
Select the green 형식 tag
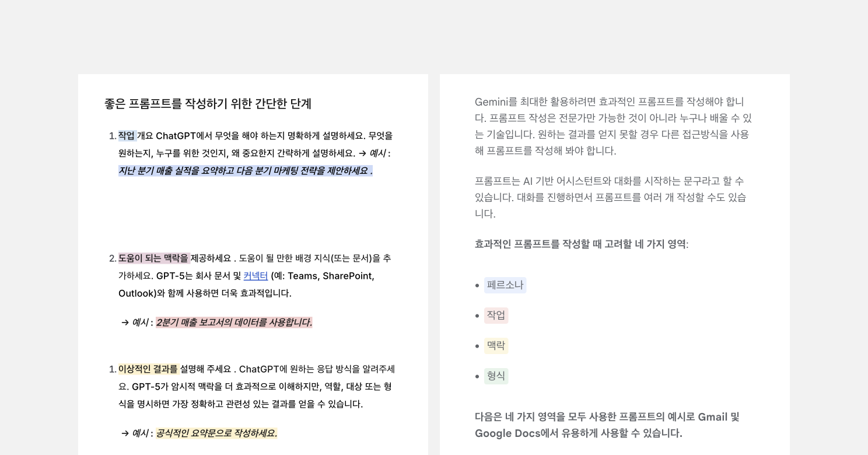(496, 376)
